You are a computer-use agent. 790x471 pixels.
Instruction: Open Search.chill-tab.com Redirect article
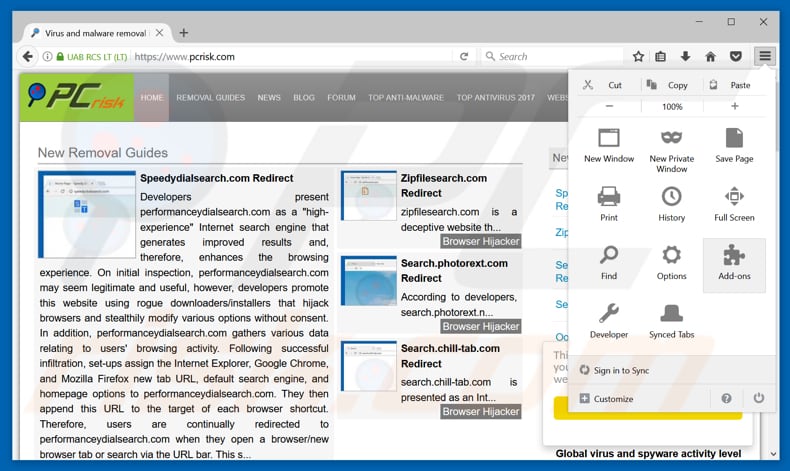[x=450, y=356]
